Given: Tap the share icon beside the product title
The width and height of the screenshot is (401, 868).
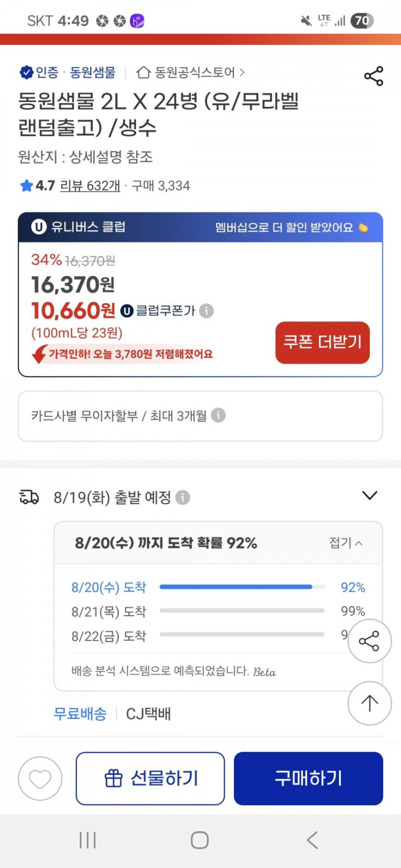Looking at the screenshot, I should click(373, 76).
